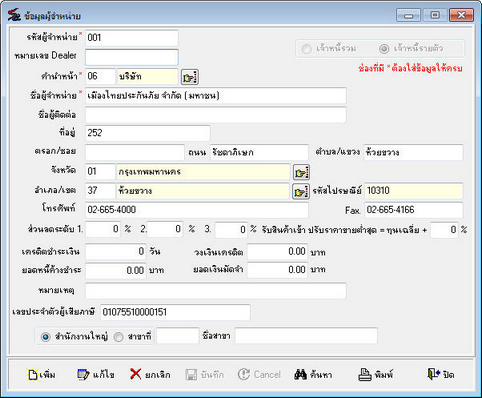Click the road field รัชดาภิเษก

[259, 153]
